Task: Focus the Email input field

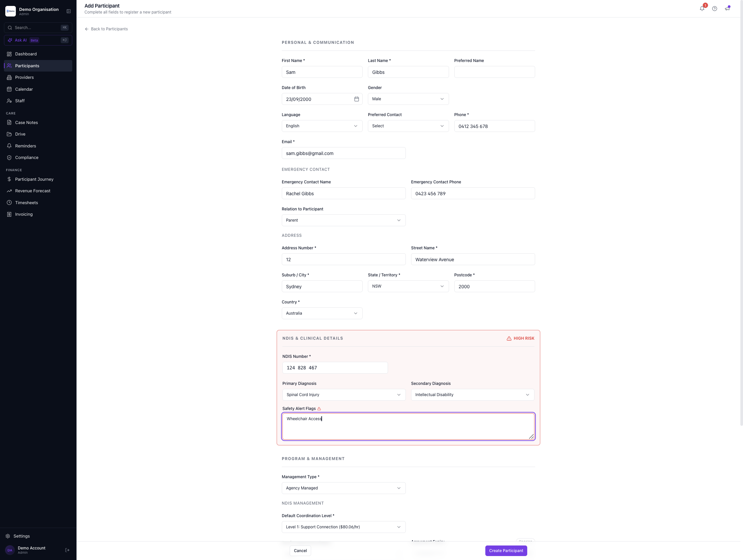Action: (x=343, y=153)
